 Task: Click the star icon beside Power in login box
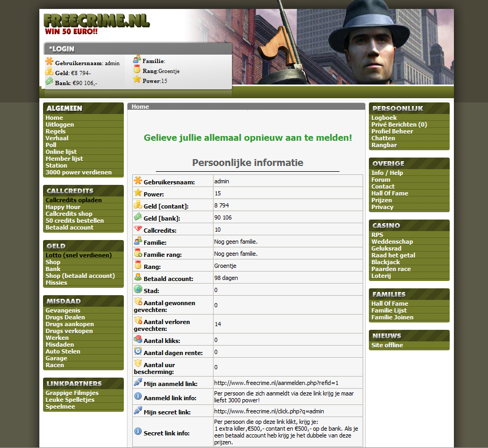(136, 79)
